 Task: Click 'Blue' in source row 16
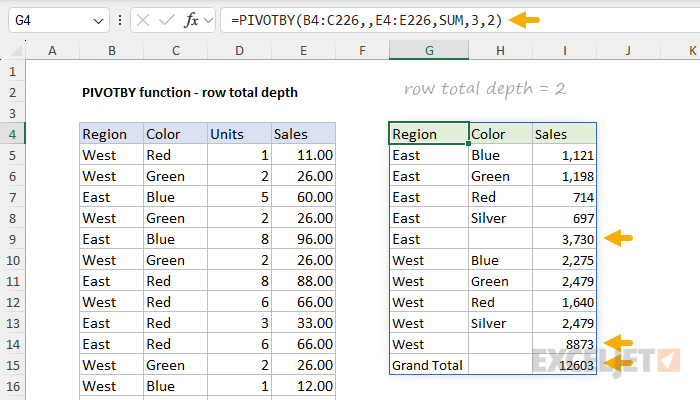pyautogui.click(x=160, y=386)
